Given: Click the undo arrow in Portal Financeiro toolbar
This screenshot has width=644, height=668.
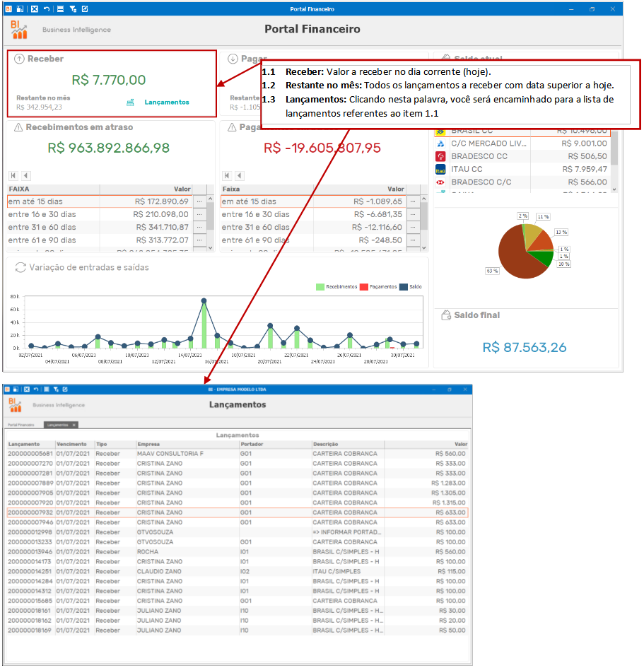Looking at the screenshot, I should click(47, 8).
